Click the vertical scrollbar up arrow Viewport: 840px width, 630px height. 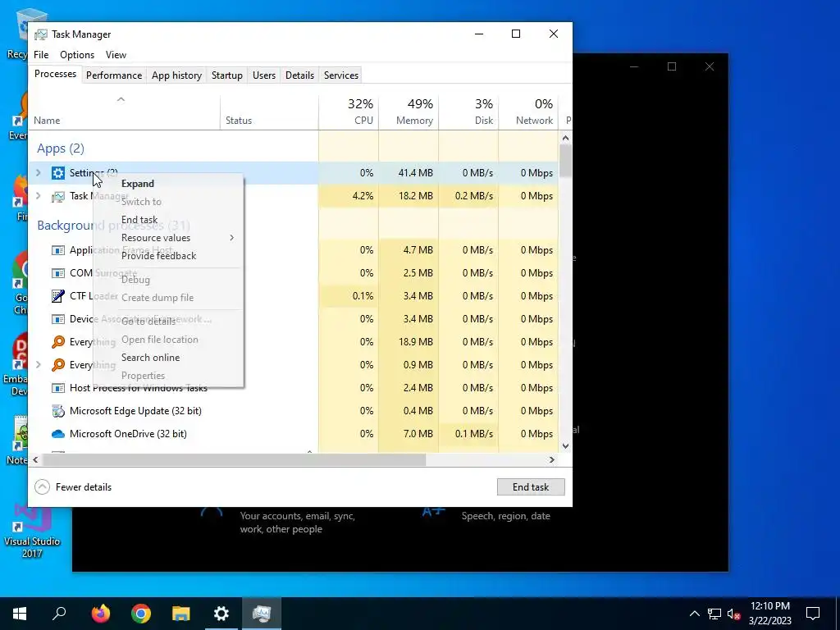566,138
